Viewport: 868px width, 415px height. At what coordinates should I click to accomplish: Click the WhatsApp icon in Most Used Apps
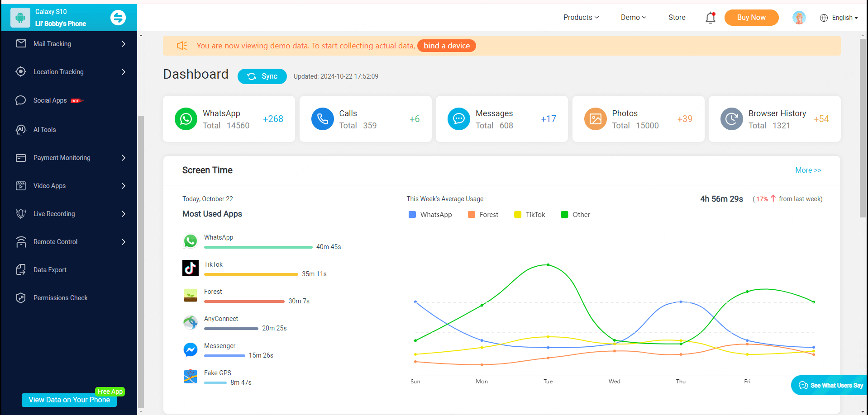click(x=191, y=241)
